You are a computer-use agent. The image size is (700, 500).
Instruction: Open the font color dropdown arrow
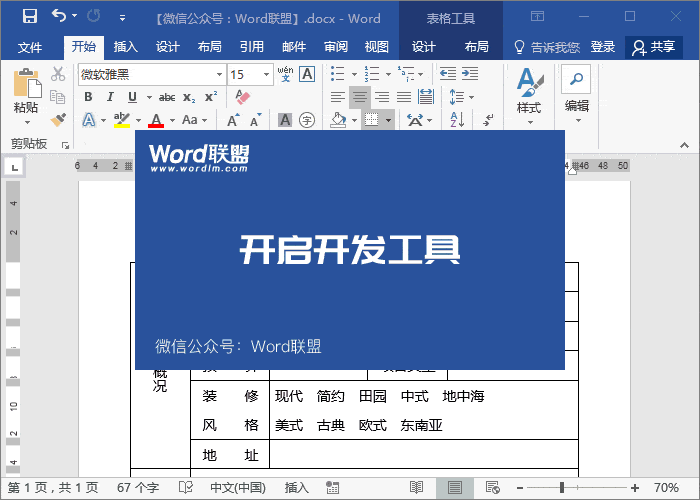point(172,120)
